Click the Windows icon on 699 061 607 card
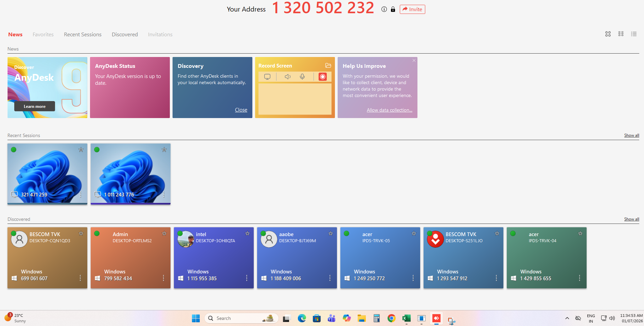This screenshot has height=326, width=644. click(x=14, y=278)
